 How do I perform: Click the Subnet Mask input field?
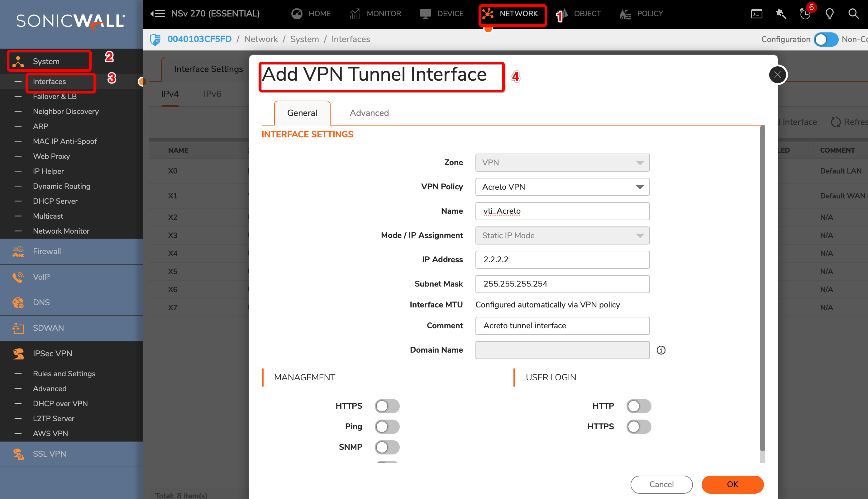pyautogui.click(x=562, y=284)
